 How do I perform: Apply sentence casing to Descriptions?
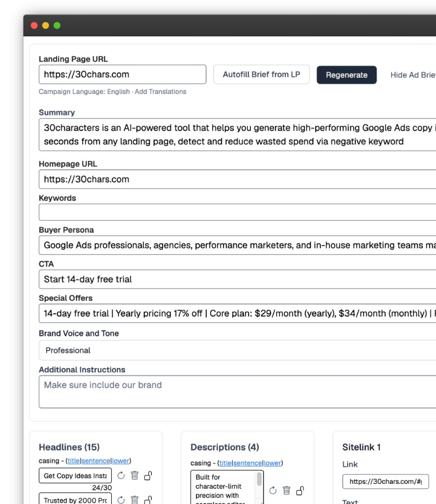coord(248,463)
